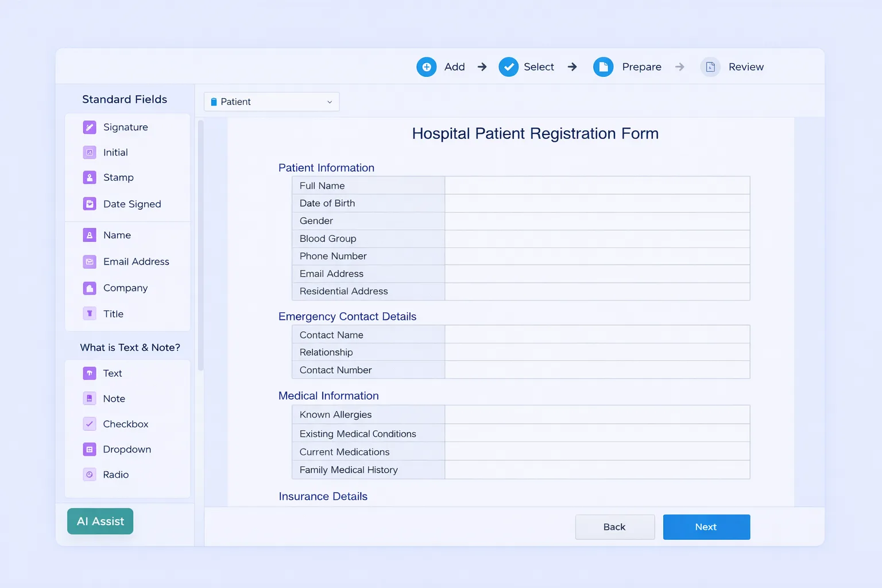Click the empty Full Name cell
882x588 pixels.
[x=597, y=185]
